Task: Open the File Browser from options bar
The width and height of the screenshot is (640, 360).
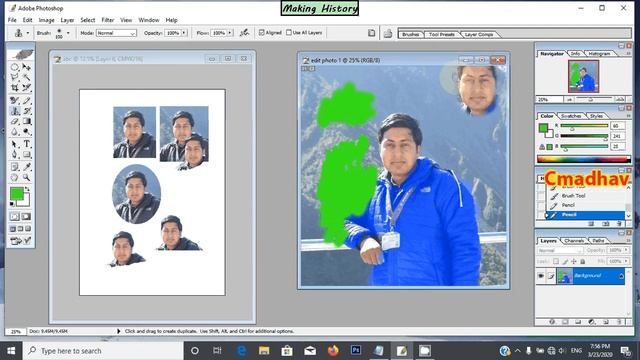Action: click(387, 33)
